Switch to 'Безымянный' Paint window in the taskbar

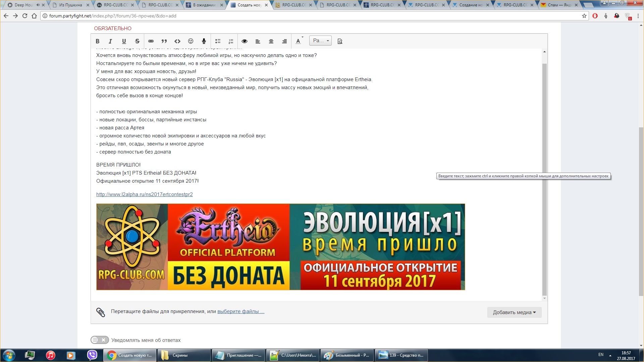(347, 355)
